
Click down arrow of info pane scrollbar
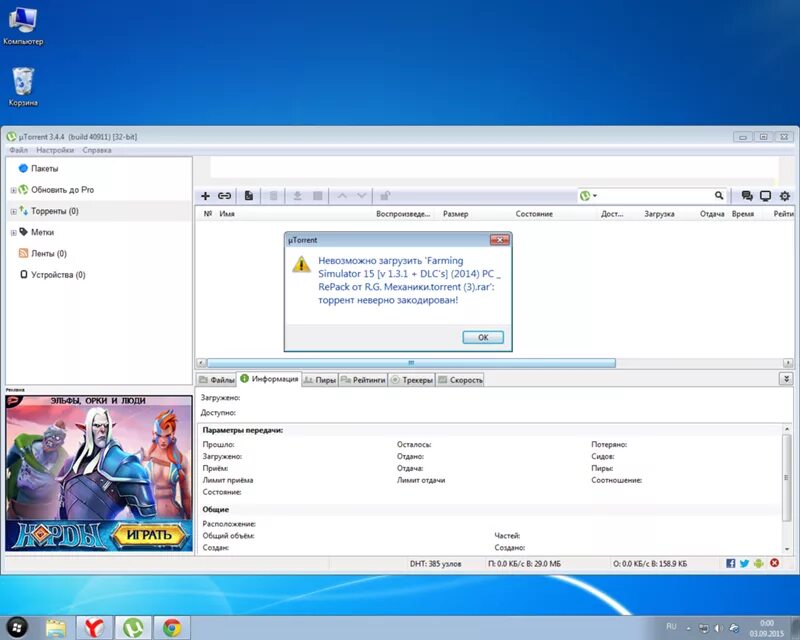click(787, 549)
